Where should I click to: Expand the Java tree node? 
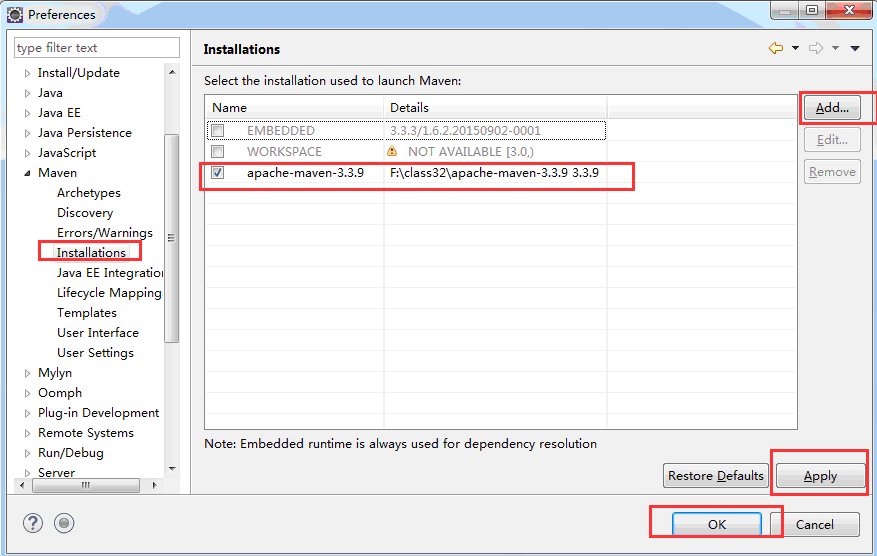click(x=27, y=93)
